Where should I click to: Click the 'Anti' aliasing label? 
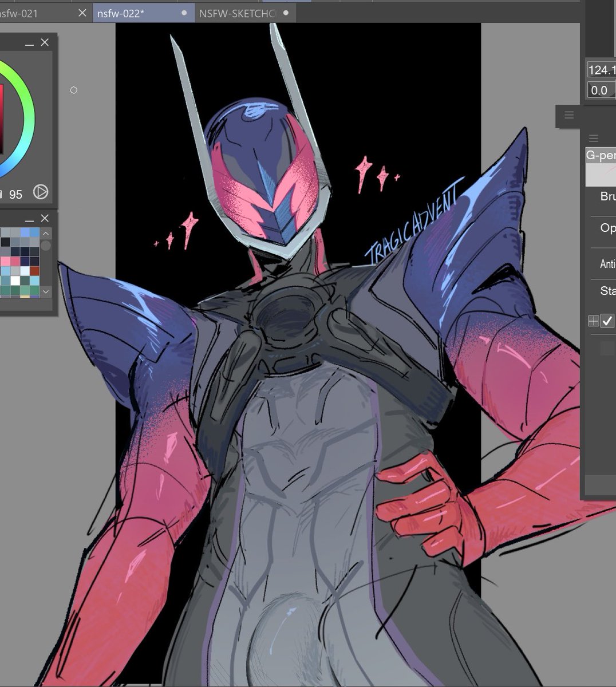click(607, 264)
